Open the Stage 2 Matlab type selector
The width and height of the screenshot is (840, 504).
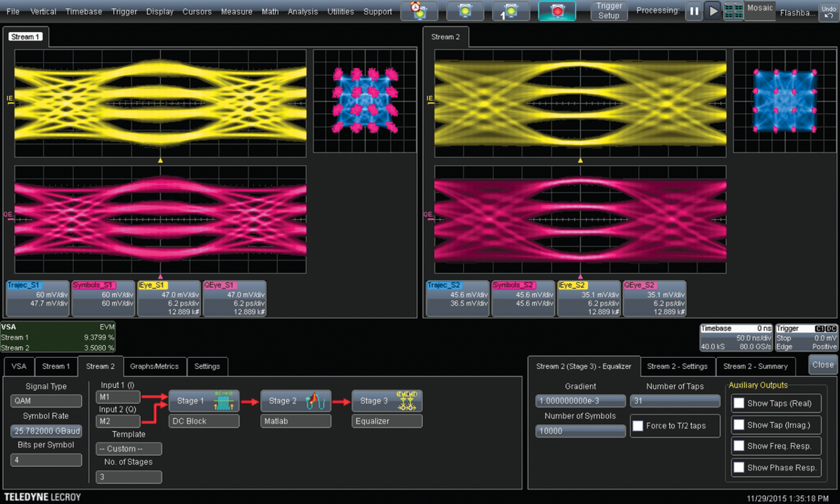[x=295, y=421]
